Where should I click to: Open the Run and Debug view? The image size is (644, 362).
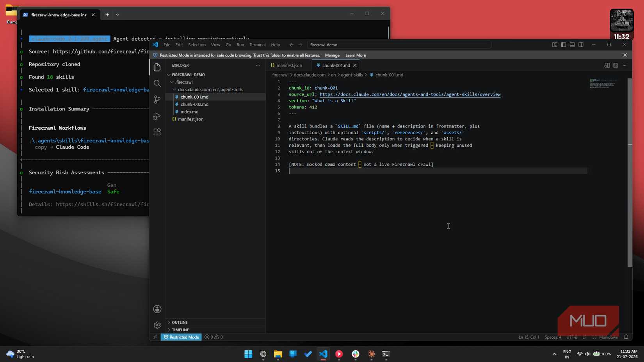tap(157, 116)
